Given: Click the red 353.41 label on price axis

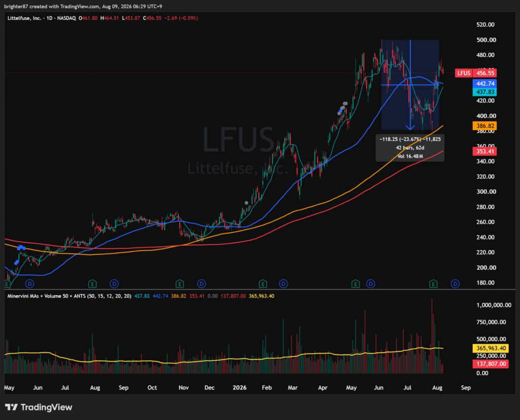Looking at the screenshot, I should (x=485, y=151).
